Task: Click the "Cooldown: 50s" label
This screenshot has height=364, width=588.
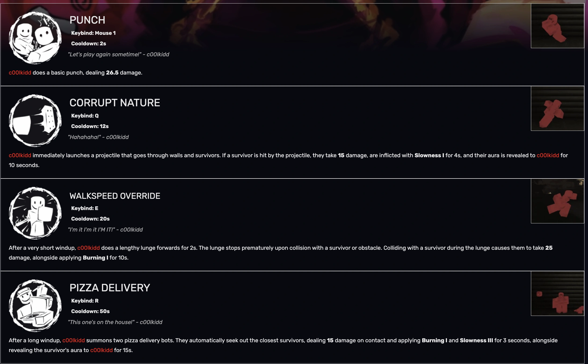Action: [x=90, y=311]
